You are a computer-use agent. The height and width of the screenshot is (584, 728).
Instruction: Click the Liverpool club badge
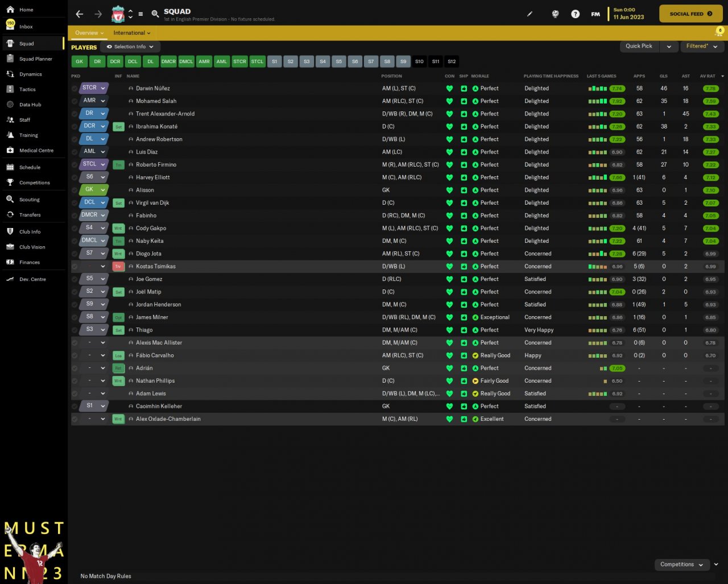[x=118, y=14]
